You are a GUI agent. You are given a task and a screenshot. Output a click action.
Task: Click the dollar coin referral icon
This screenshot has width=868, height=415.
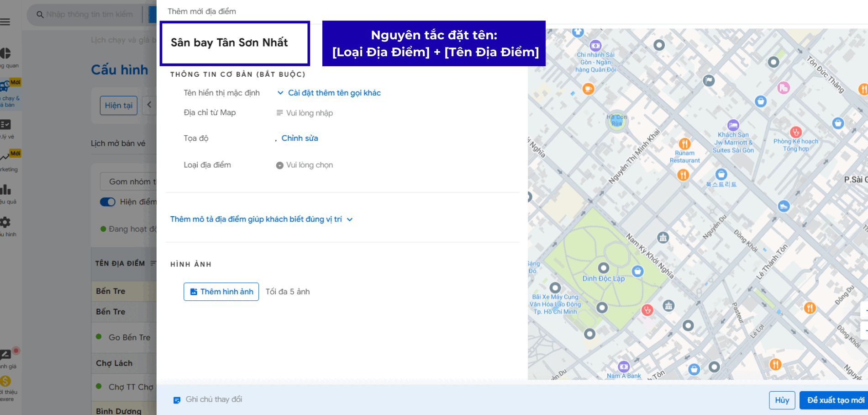(5, 381)
